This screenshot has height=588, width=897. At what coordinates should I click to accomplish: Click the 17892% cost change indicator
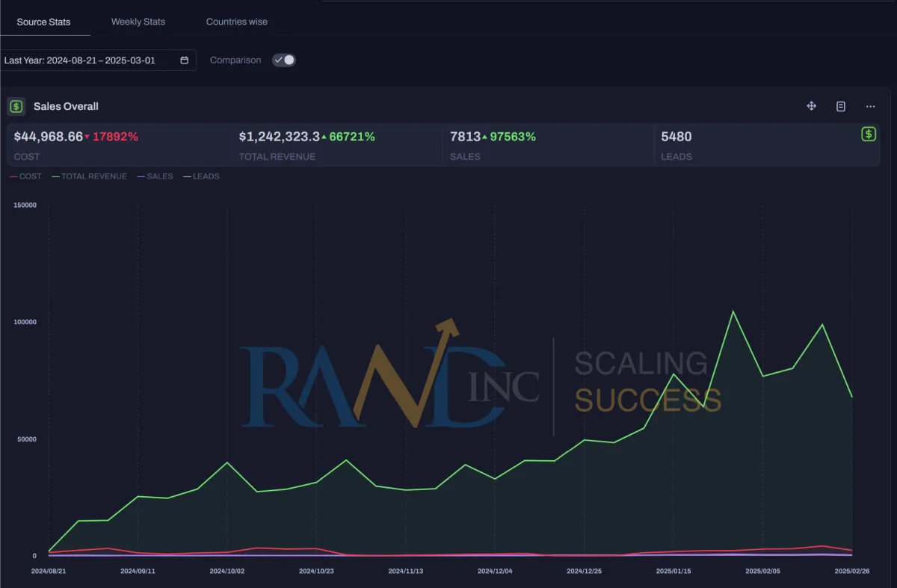112,137
